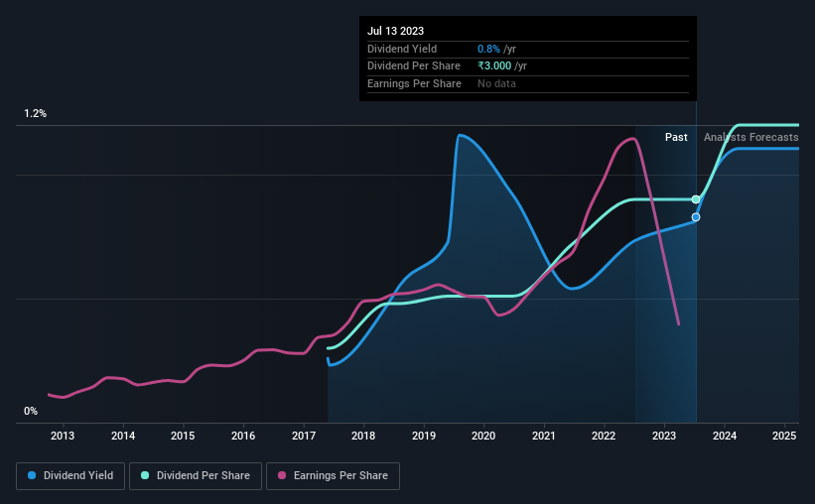Screen dimensions: 815x504
Task: Select the 2023 label on the x-axis
Action: pyautogui.click(x=664, y=436)
